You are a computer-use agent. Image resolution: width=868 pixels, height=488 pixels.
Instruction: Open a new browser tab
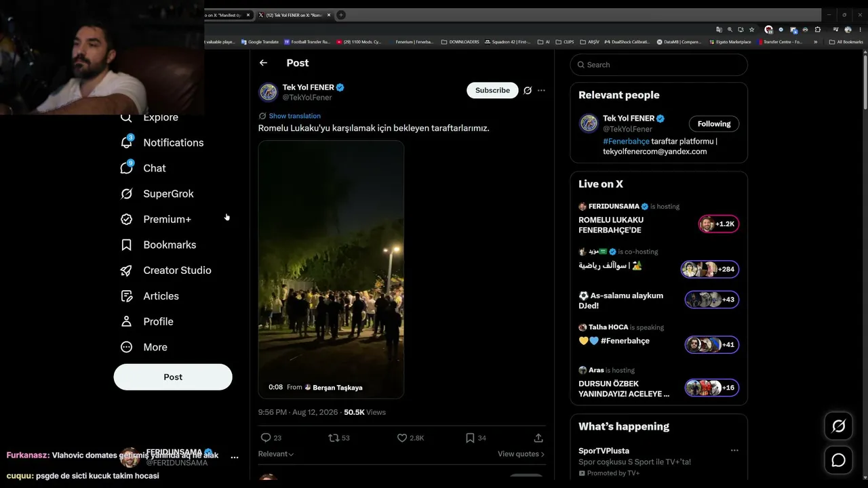point(341,15)
